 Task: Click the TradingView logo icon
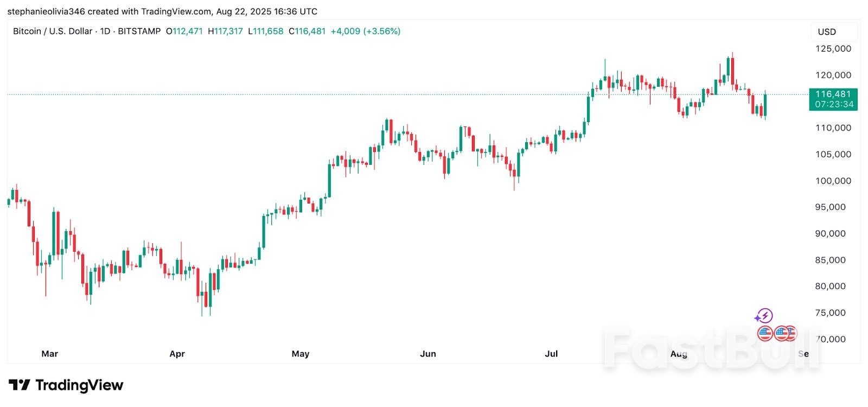pos(19,385)
